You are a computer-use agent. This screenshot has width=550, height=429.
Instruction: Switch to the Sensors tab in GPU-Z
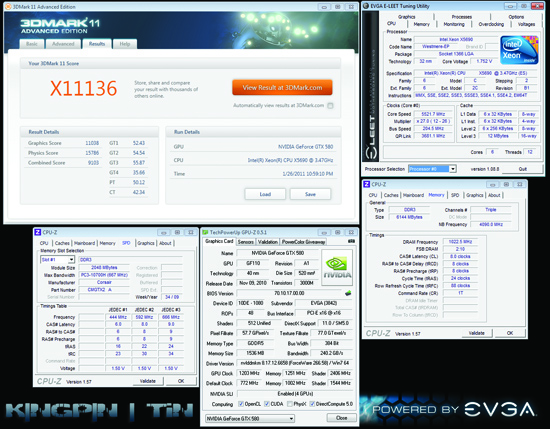(x=246, y=242)
